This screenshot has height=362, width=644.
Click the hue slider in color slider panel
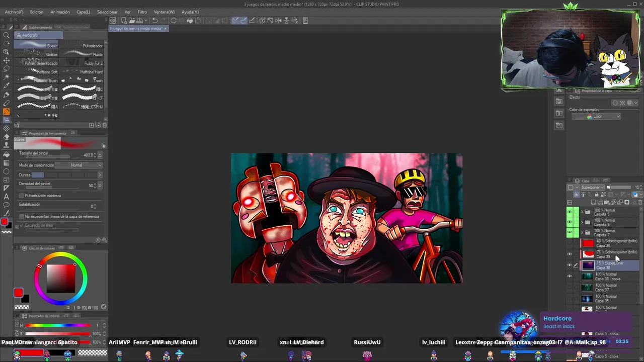58,325
